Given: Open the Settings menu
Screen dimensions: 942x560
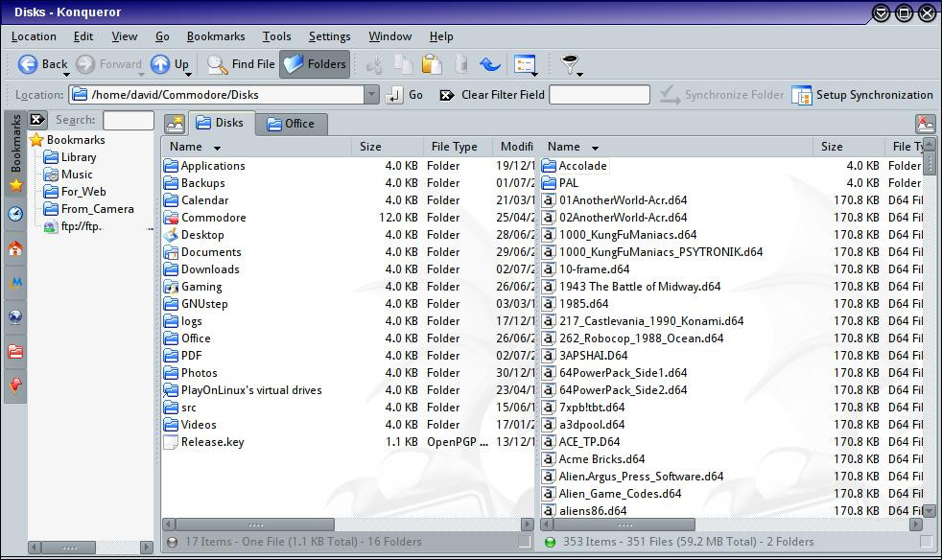Looking at the screenshot, I should pyautogui.click(x=329, y=36).
